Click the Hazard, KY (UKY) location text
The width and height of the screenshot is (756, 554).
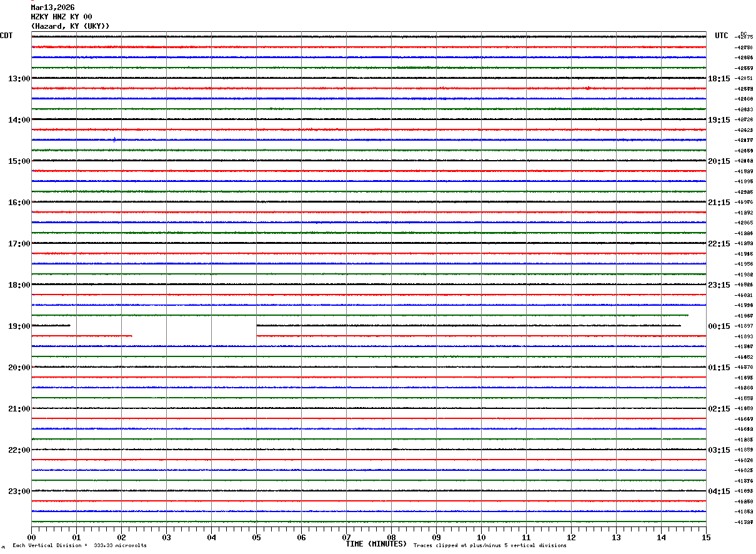point(70,26)
